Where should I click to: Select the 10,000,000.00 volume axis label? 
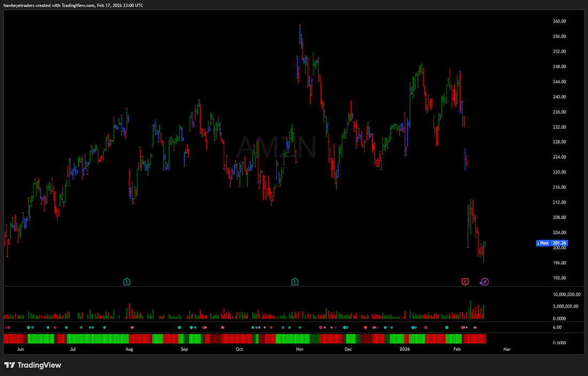pyautogui.click(x=567, y=295)
